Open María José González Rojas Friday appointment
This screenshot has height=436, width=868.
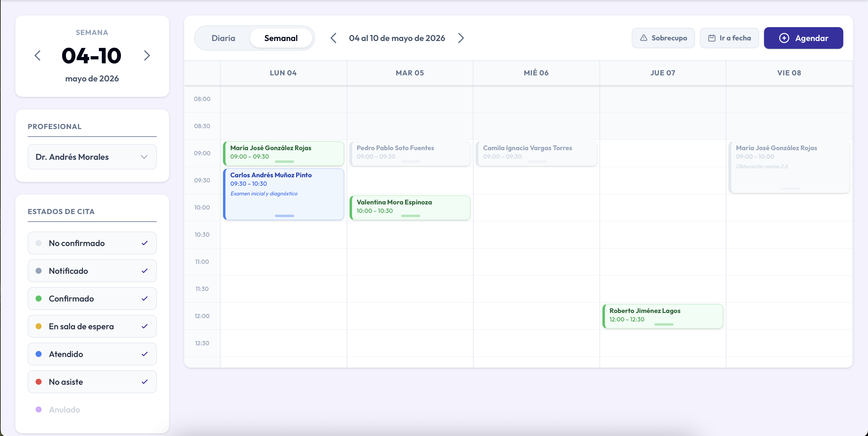(x=789, y=167)
